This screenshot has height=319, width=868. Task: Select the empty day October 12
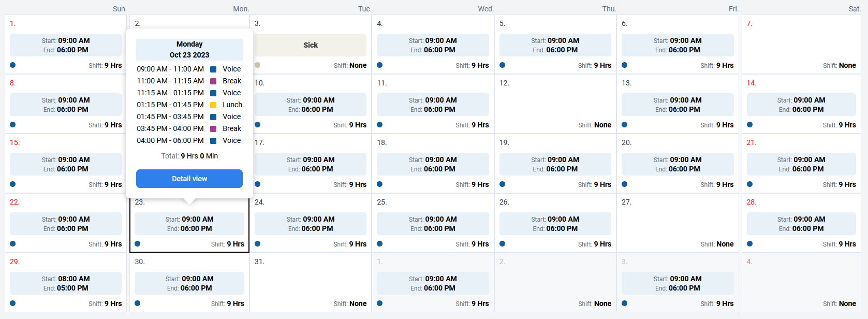(555, 104)
